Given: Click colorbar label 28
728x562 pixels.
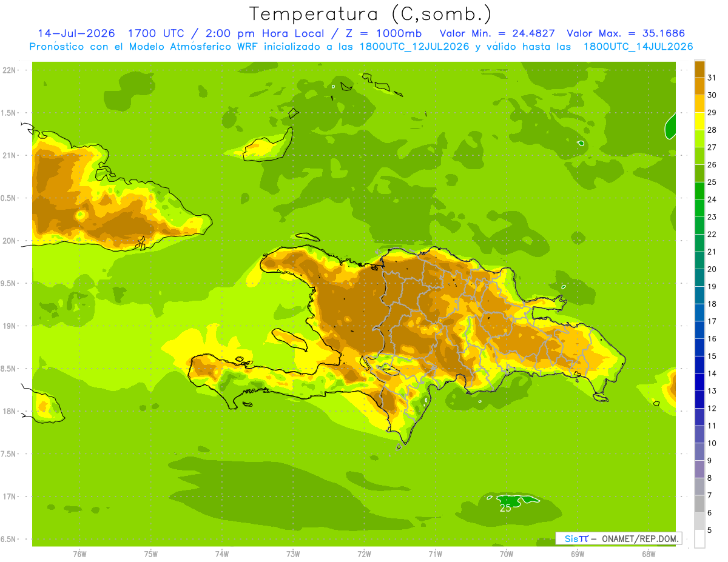Looking at the screenshot, I should pos(712,130).
